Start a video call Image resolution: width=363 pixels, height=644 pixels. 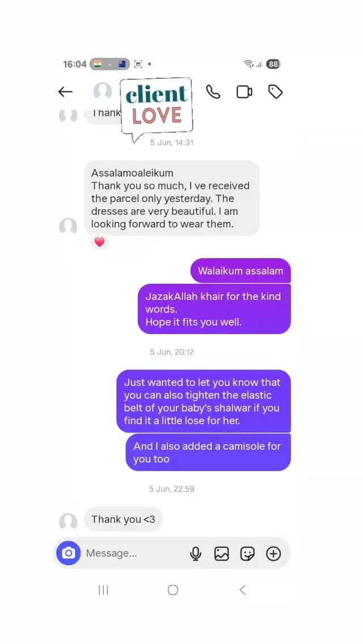pos(244,92)
